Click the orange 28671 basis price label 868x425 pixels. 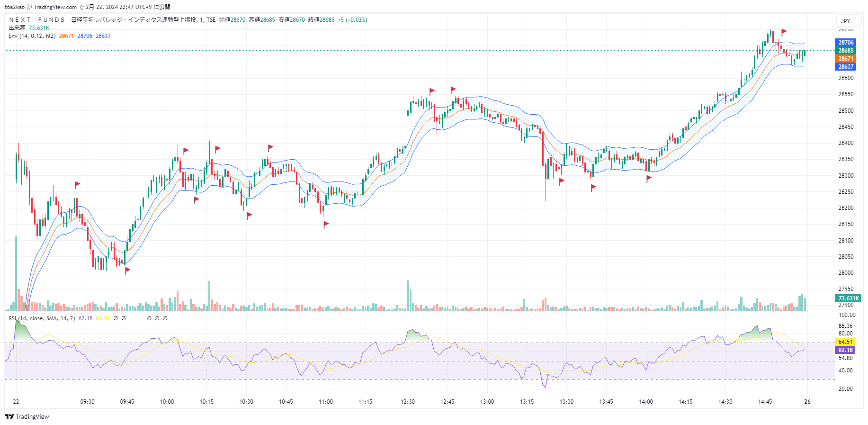tap(846, 59)
